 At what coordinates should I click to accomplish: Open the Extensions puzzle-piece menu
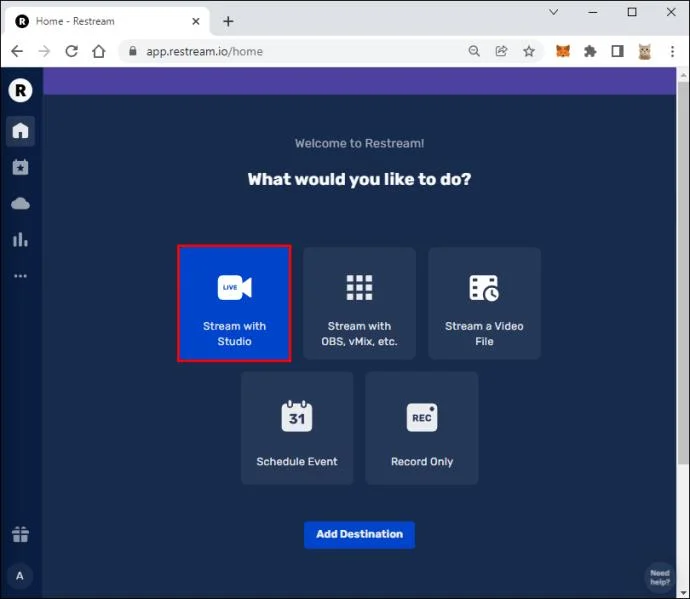pyautogui.click(x=590, y=51)
